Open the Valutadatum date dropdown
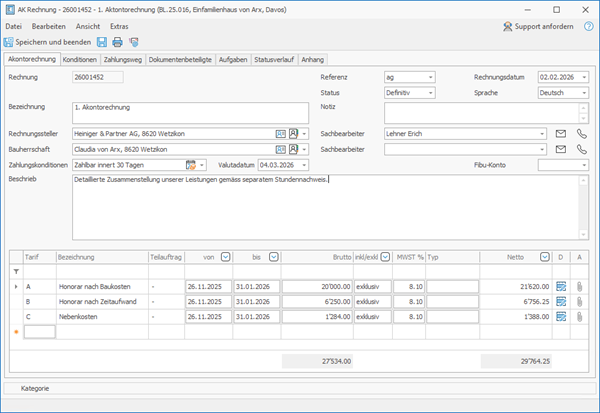 coord(304,165)
